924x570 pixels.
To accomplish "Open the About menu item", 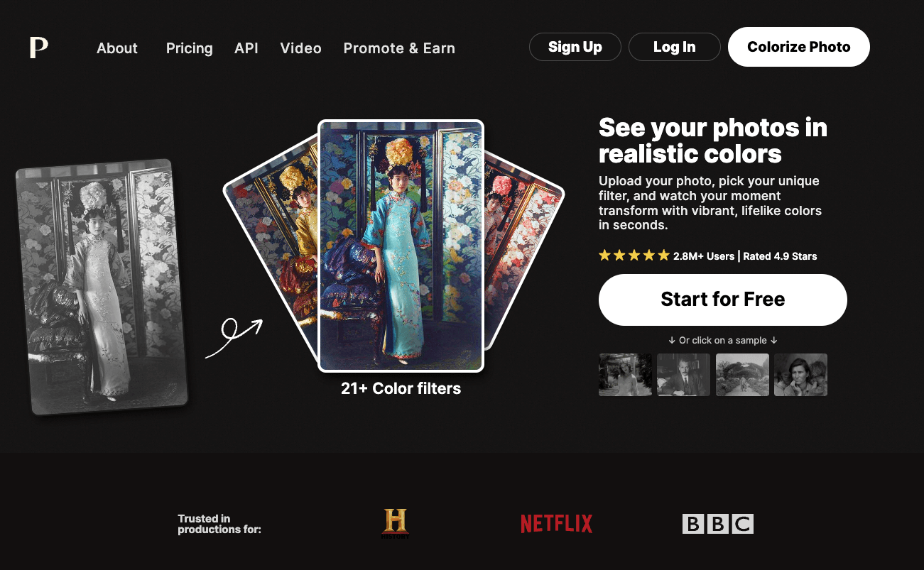I will [x=117, y=48].
